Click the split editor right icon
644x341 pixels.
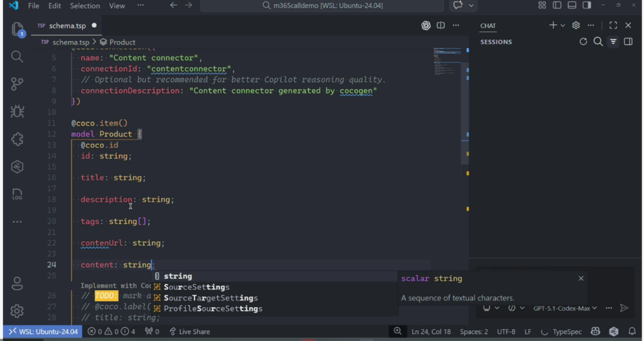(441, 26)
